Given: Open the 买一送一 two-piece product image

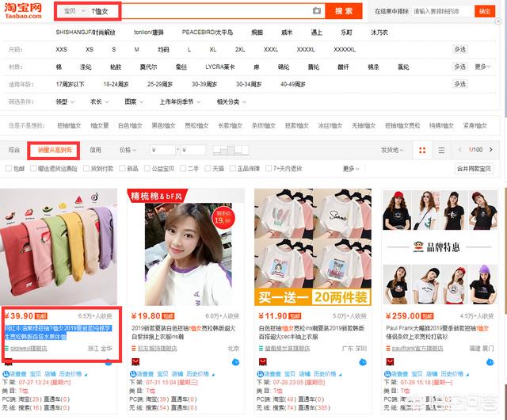Looking at the screenshot, I should [x=313, y=247].
